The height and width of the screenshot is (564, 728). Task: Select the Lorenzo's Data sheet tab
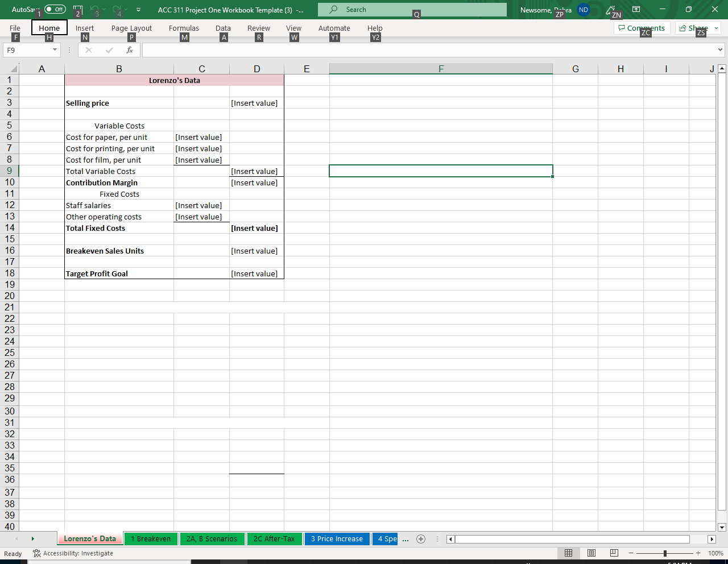[90, 538]
